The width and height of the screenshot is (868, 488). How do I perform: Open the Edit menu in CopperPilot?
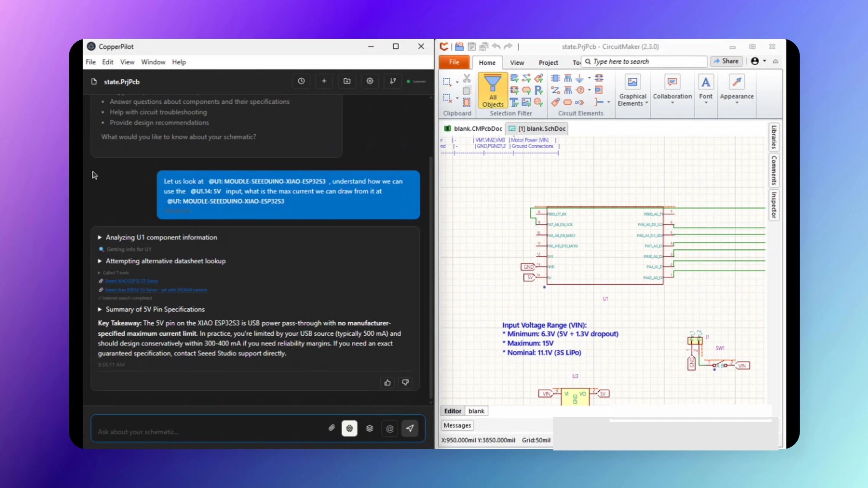108,62
